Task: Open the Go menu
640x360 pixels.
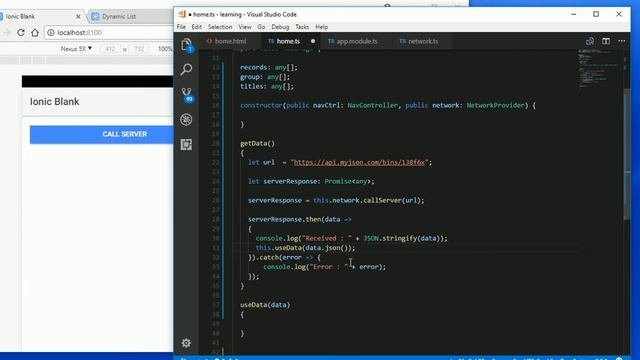Action: [x=261, y=27]
